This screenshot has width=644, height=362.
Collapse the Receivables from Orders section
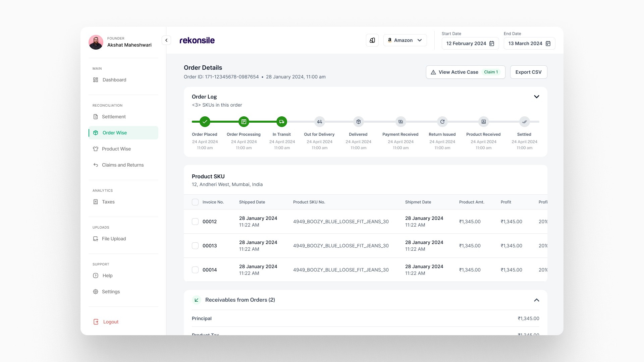(536, 300)
